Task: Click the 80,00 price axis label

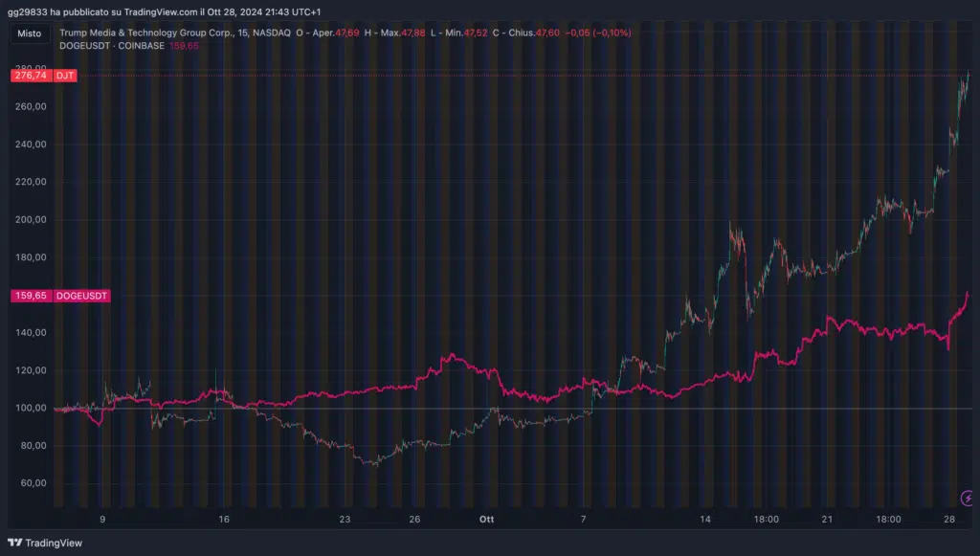Action: (x=33, y=445)
